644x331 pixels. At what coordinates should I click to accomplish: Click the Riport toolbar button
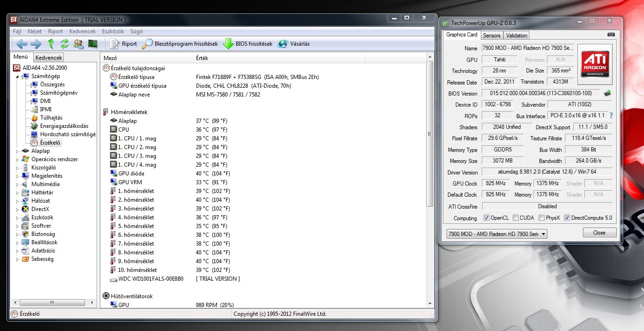click(123, 44)
